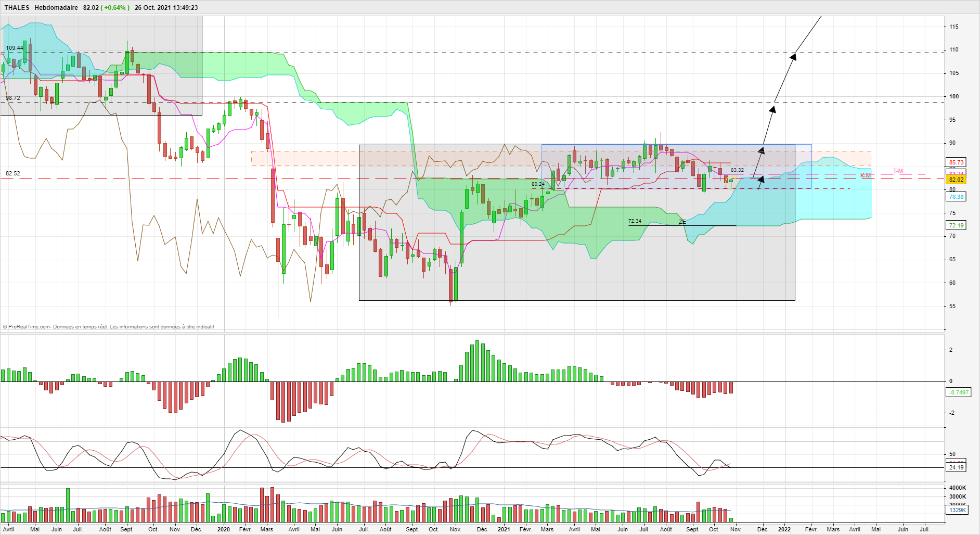Click the 72.34 annotation on chart
Screen dimensions: 980x535
click(x=635, y=221)
